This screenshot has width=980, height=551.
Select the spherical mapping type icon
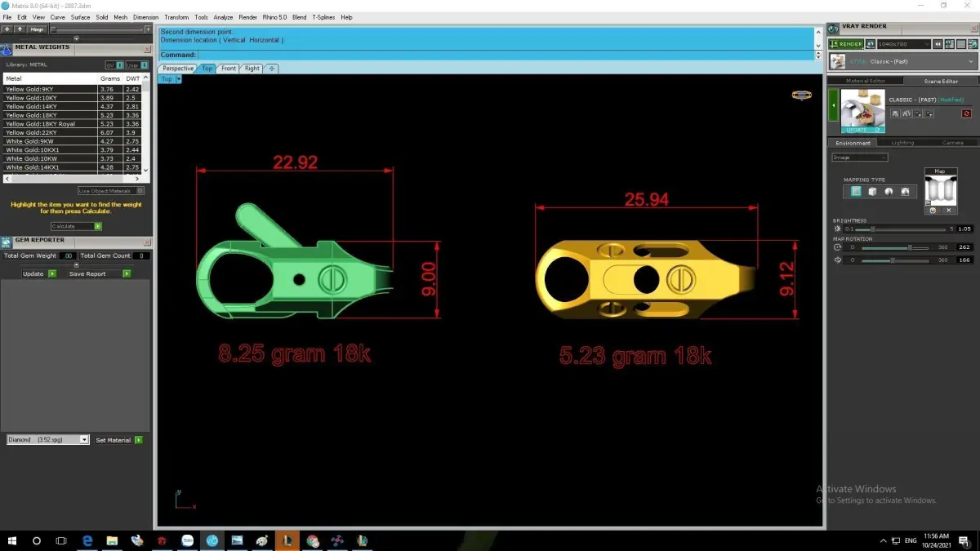(x=889, y=191)
